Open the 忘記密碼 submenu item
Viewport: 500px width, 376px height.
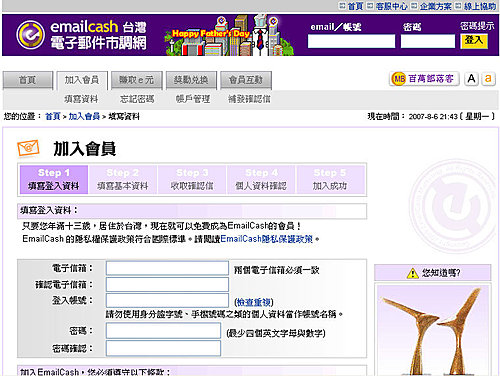137,99
